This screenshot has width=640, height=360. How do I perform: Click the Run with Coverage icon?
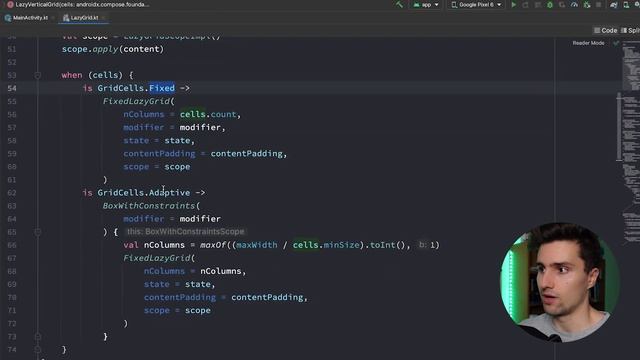click(x=562, y=5)
